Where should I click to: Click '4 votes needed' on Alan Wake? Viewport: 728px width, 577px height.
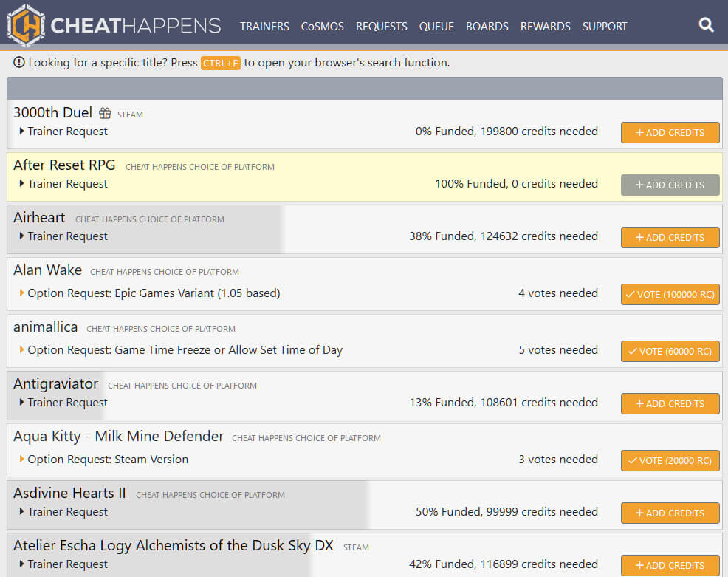558,293
